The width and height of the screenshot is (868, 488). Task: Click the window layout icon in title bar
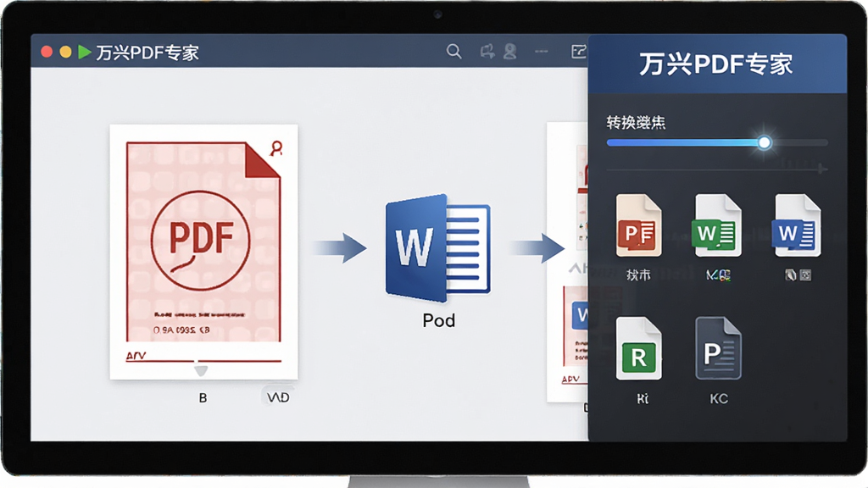coord(578,52)
